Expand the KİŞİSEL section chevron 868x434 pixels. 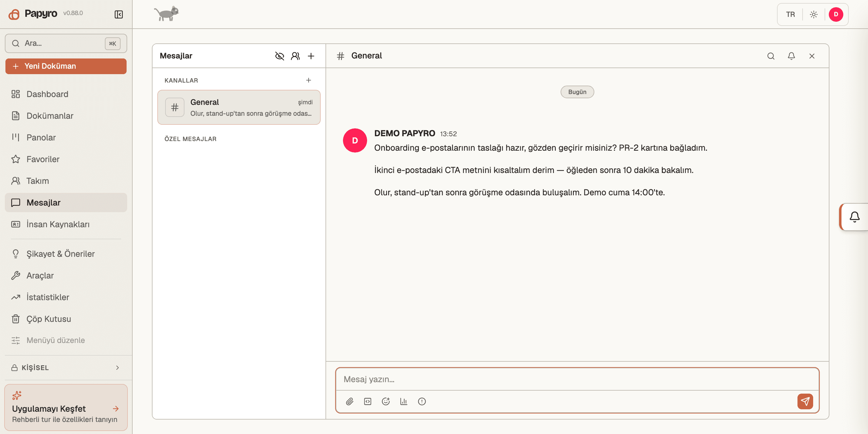117,368
